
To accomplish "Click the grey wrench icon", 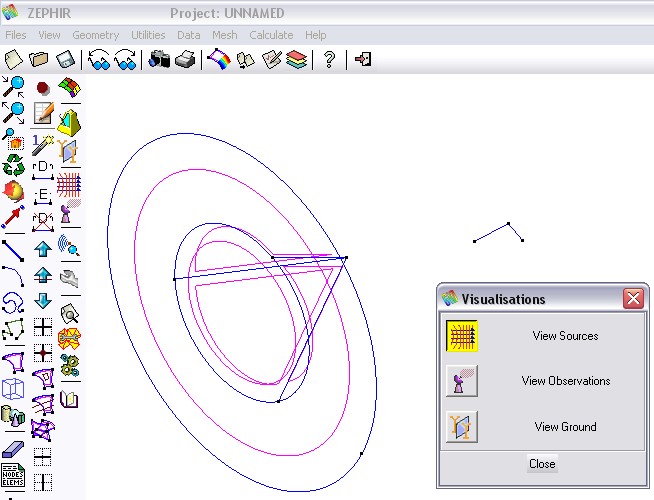I will 69,279.
